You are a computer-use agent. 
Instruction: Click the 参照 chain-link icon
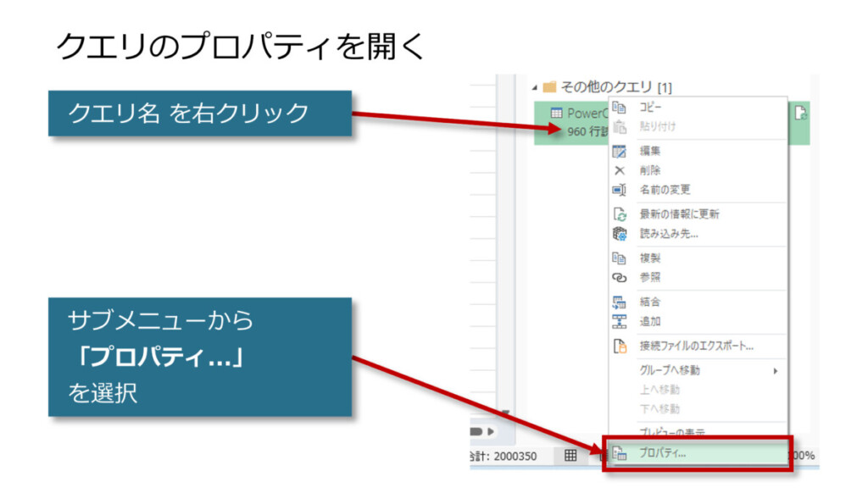619,277
